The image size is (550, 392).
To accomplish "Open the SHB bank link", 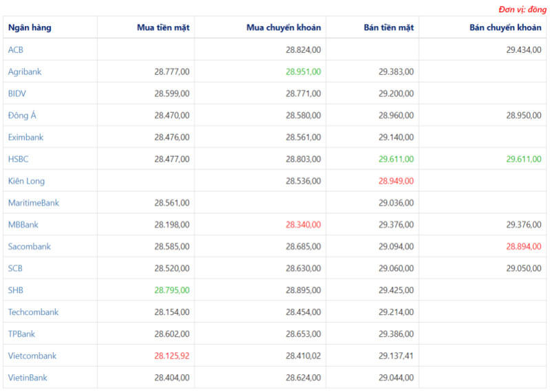I will [x=16, y=290].
